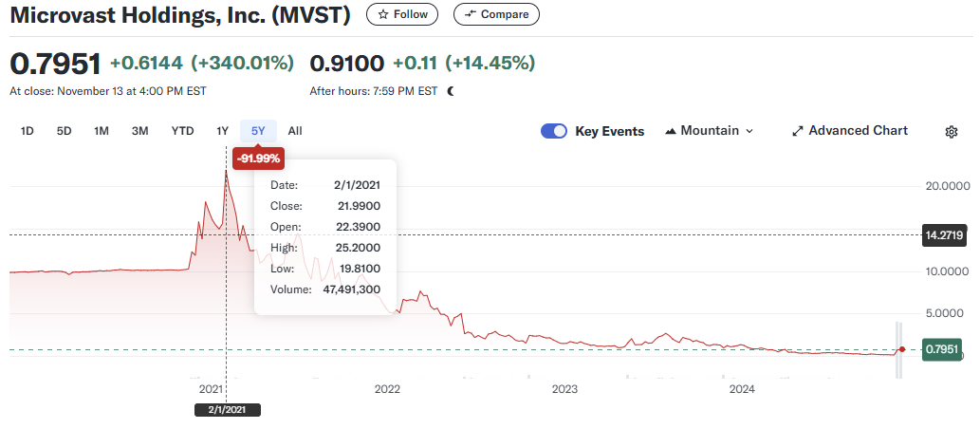Click the 2024 axis label
980x429 pixels.
pyautogui.click(x=743, y=389)
